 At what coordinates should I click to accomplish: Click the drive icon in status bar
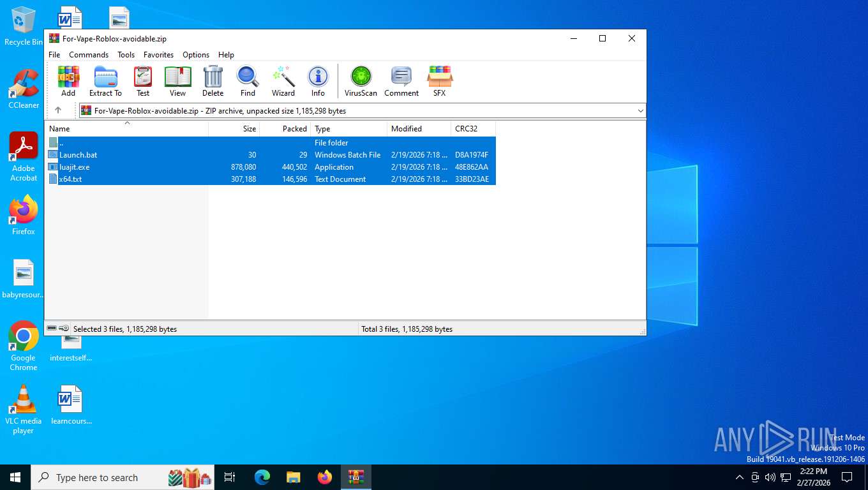point(52,329)
